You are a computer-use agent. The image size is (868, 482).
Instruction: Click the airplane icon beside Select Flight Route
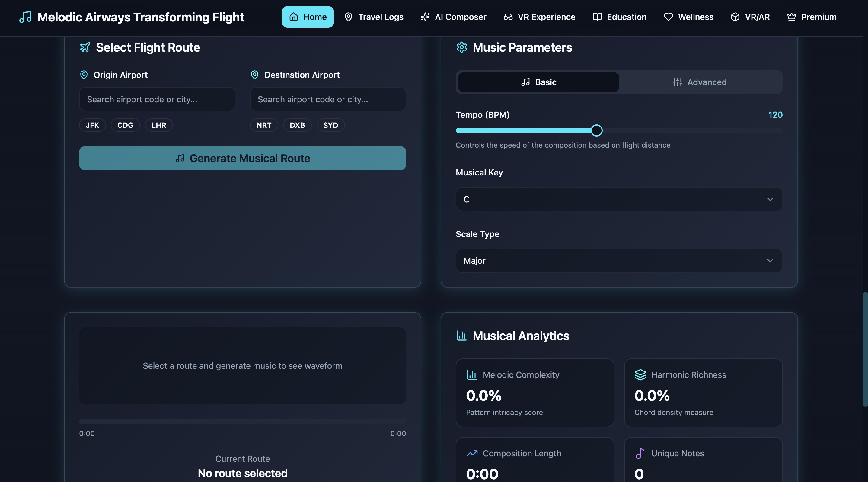(85, 47)
